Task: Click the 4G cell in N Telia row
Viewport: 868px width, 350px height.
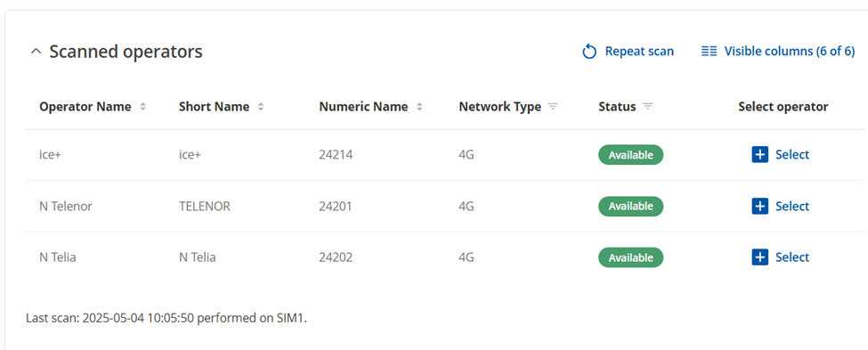Action: tap(466, 257)
